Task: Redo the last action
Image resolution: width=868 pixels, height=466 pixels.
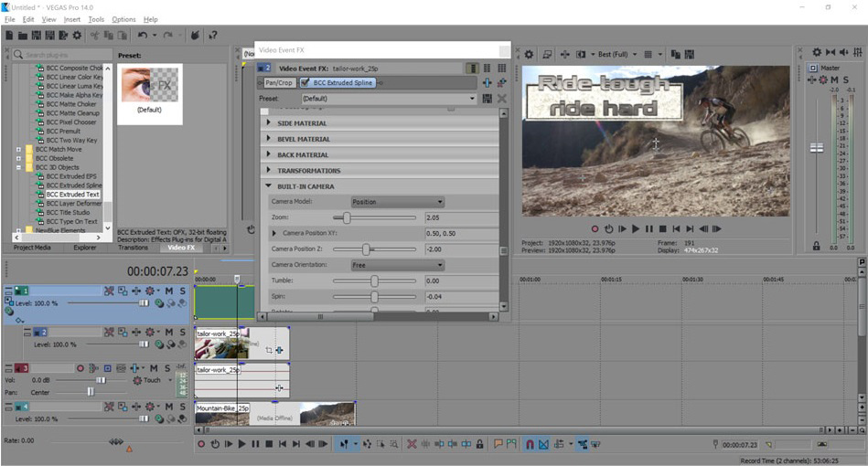Action: pyautogui.click(x=167, y=36)
